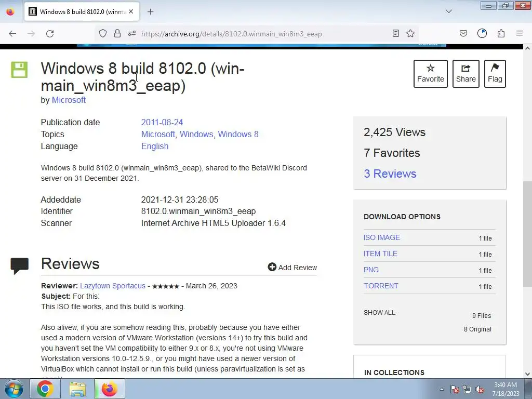Download the TORRENT file
Viewport: 532px width, 399px height.
(381, 286)
